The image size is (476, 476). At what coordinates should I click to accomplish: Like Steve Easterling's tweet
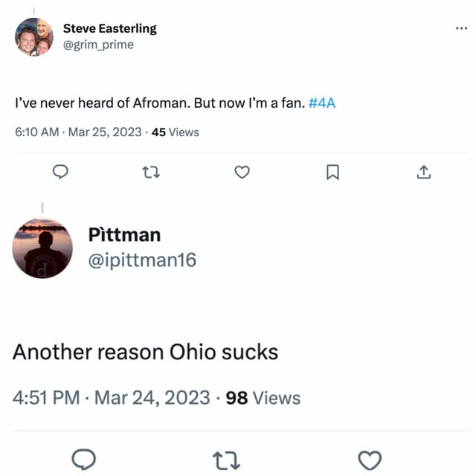click(x=242, y=173)
